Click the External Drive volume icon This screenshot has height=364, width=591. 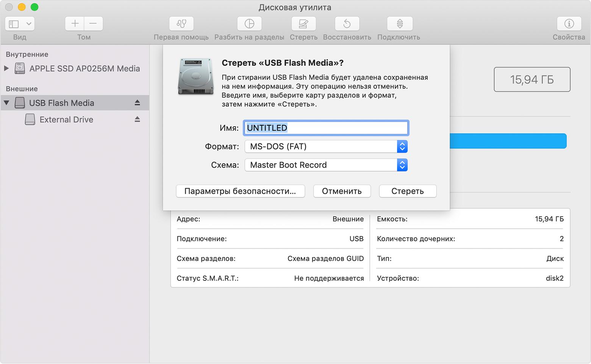pyautogui.click(x=30, y=119)
